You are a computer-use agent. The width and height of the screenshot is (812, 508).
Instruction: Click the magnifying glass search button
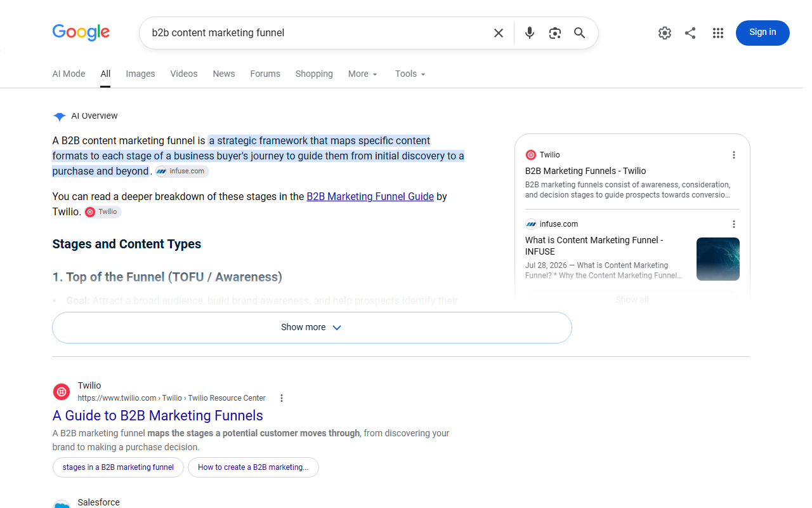(x=580, y=33)
